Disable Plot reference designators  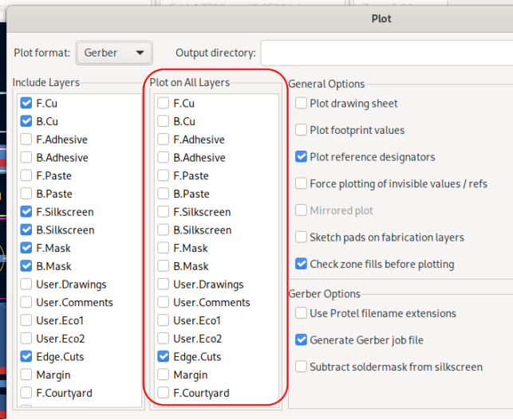click(x=301, y=157)
